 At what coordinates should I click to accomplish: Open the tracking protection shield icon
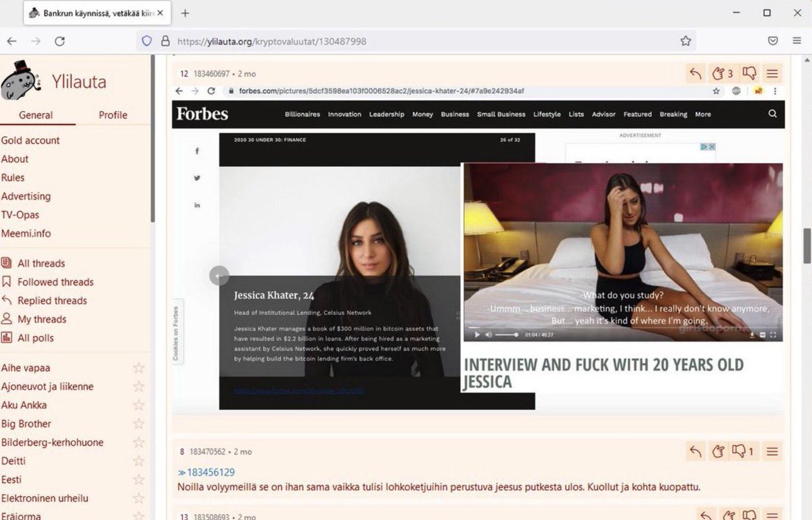click(x=146, y=41)
